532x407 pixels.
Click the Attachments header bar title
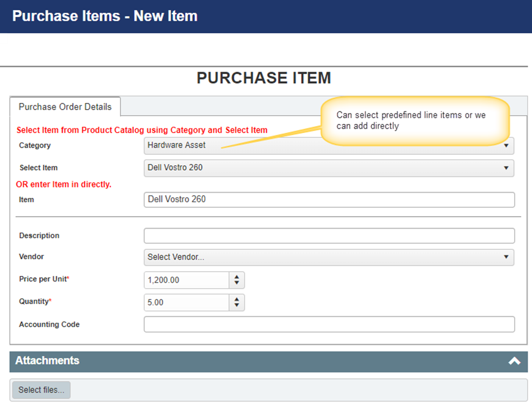47,361
